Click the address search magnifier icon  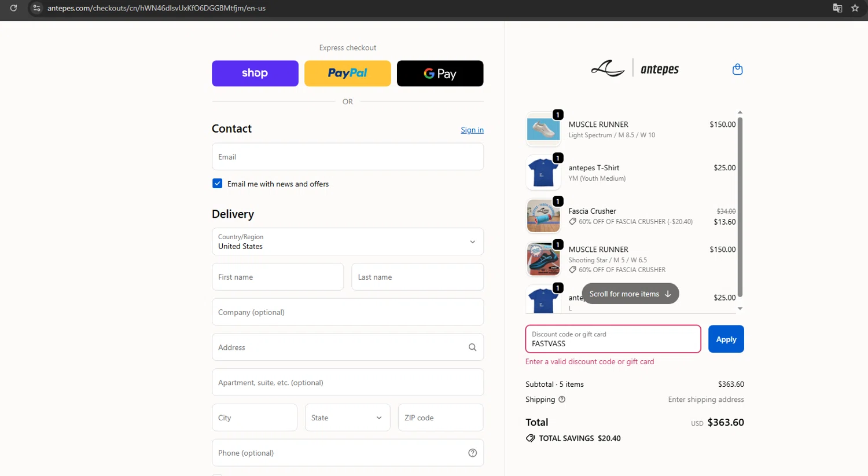pyautogui.click(x=472, y=347)
